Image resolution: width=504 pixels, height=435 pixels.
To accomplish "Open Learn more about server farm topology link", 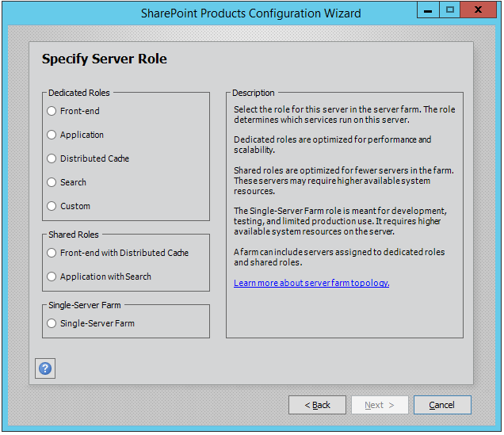I will tap(311, 283).
